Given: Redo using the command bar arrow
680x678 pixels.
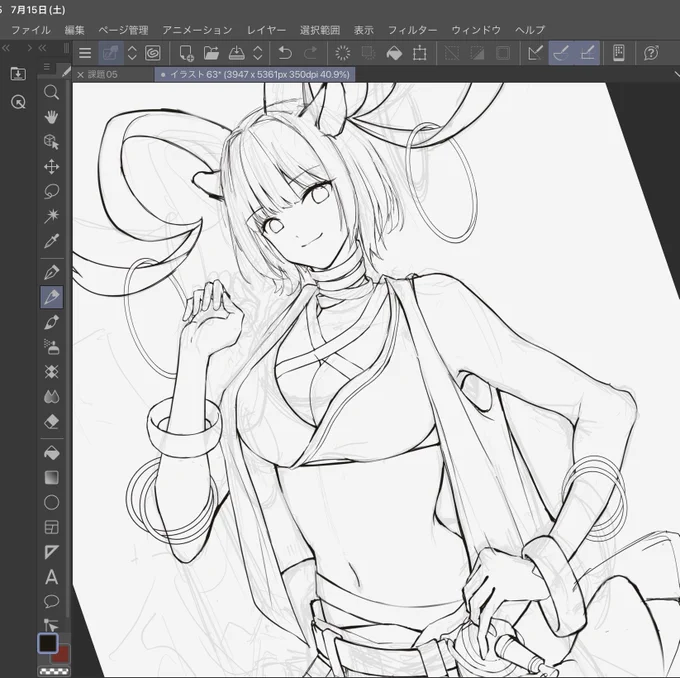Looking at the screenshot, I should [311, 53].
